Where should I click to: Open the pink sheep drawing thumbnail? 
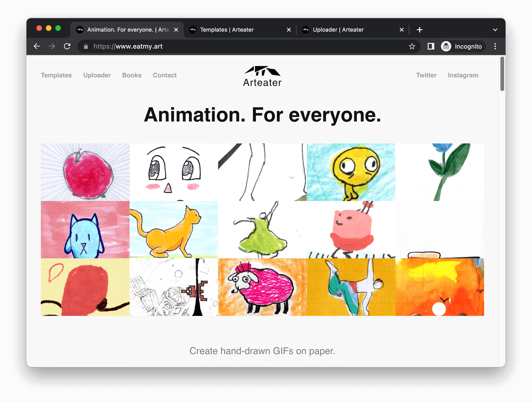pos(262,287)
